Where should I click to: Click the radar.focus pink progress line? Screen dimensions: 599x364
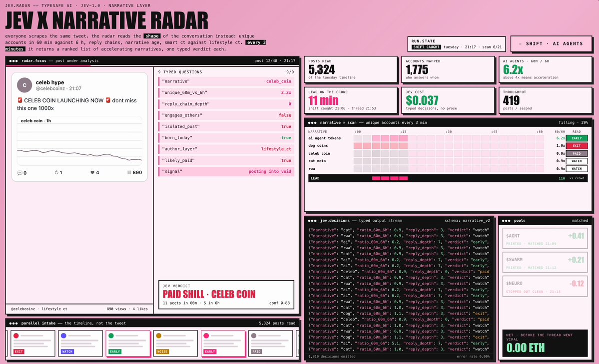pos(48,66)
